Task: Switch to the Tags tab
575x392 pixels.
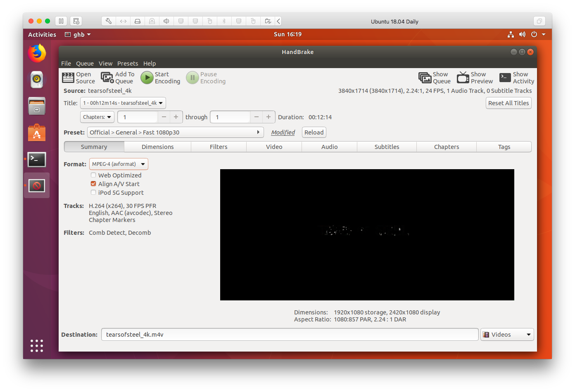Action: tap(504, 147)
